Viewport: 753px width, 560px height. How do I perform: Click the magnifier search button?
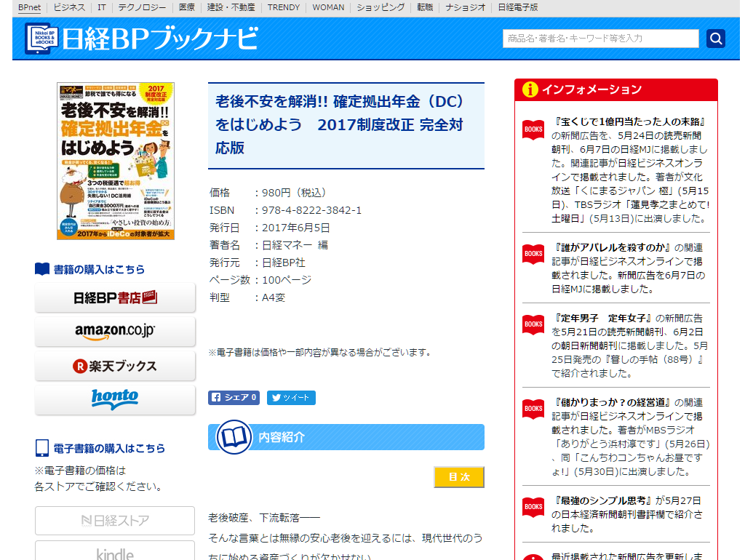pos(716,39)
